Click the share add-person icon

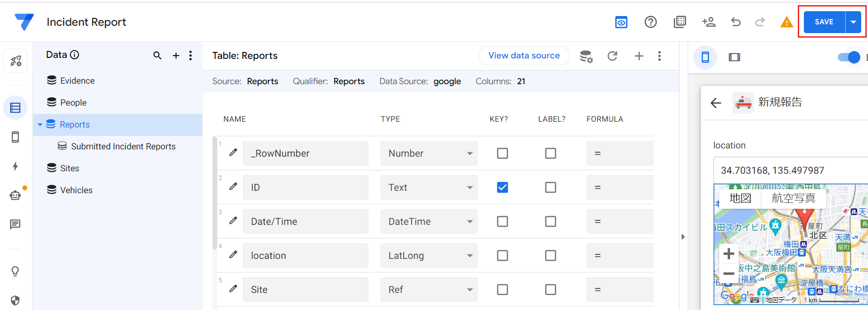(x=709, y=22)
